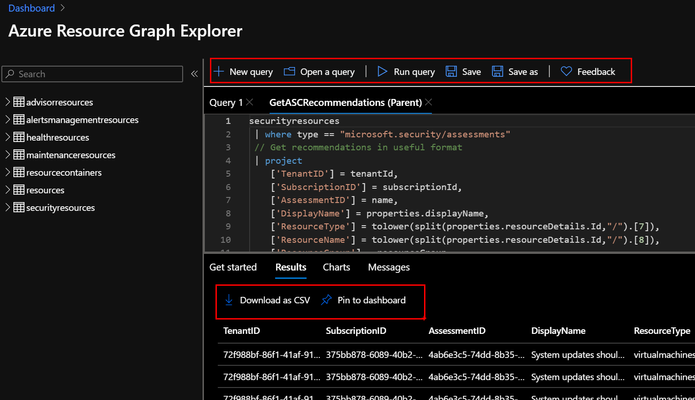Viewport: 695px width, 400px height.
Task: Click the Open a query button label
Action: (327, 72)
